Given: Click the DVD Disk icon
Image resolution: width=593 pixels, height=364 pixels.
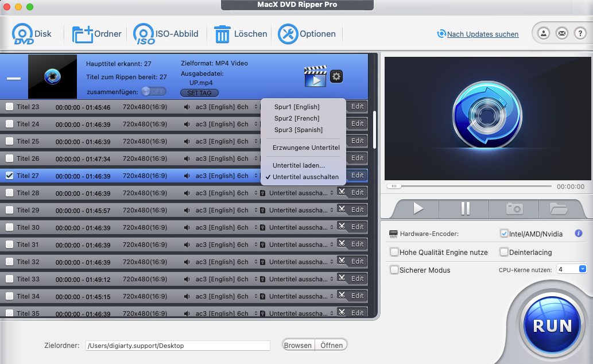Looking at the screenshot, I should point(23,34).
